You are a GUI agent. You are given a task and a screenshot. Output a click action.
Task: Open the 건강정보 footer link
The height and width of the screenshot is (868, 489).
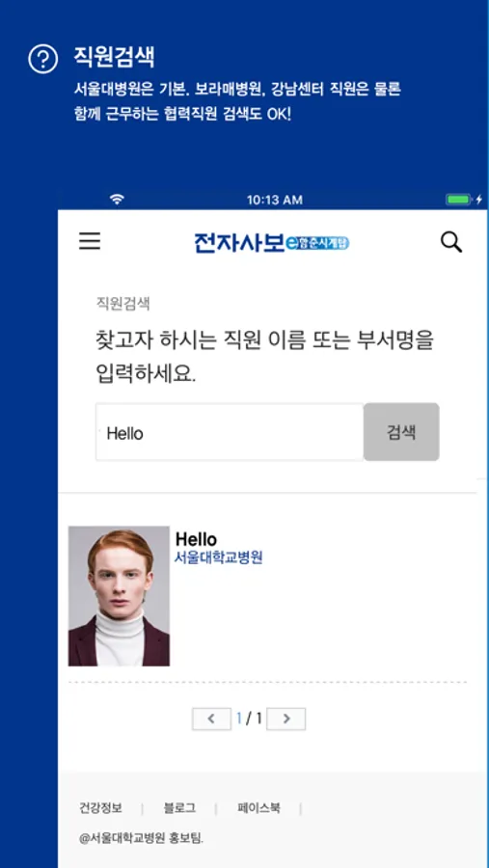click(101, 808)
